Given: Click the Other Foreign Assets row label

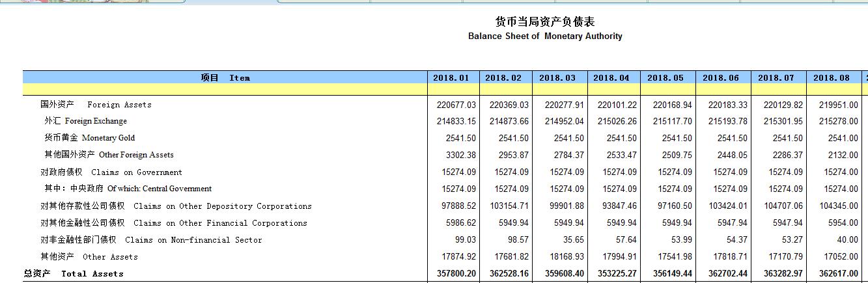Looking at the screenshot, I should point(109,155).
